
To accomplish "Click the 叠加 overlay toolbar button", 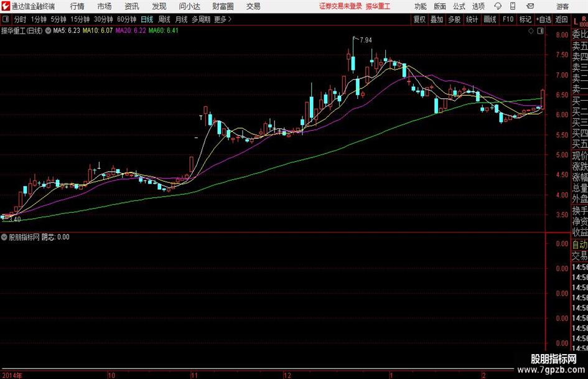I will (437, 19).
